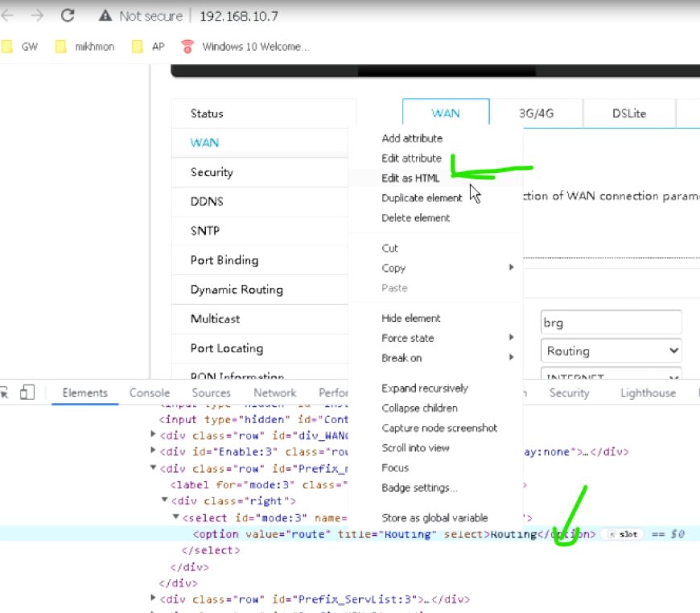Expand the Prefix_ServList:3 div node
The image size is (700, 613).
coord(153,598)
